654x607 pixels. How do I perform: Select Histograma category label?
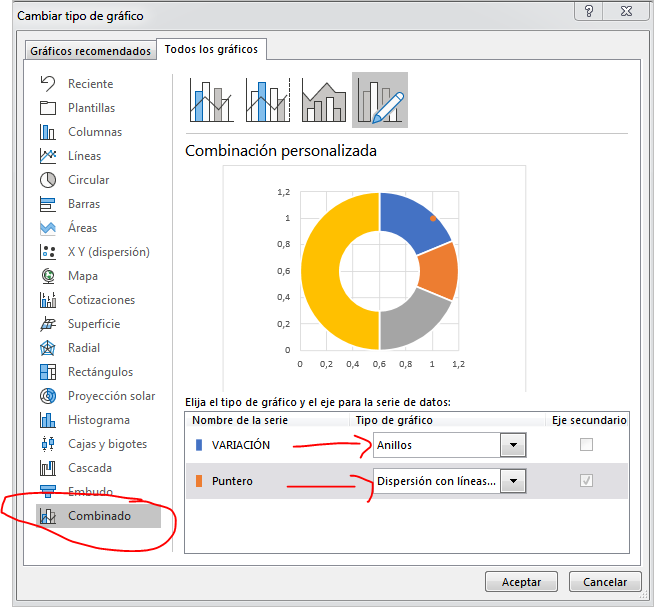99,420
